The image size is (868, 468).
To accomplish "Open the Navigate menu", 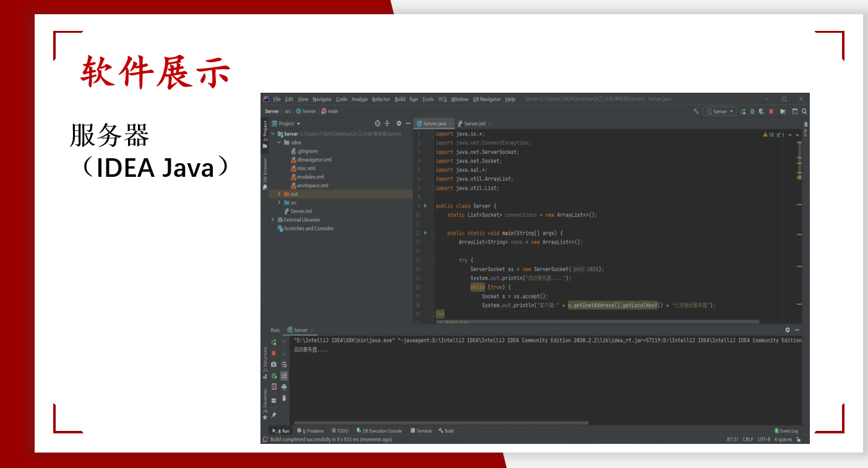I will 322,99.
